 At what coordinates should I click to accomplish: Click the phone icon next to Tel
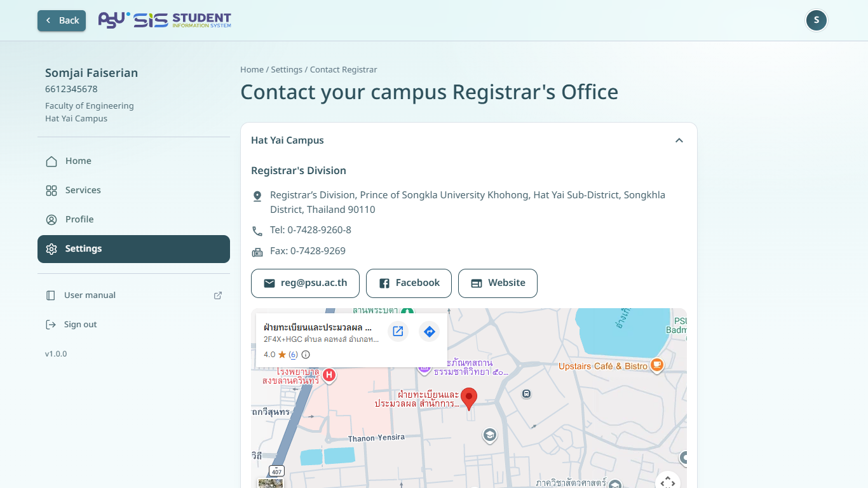click(257, 231)
